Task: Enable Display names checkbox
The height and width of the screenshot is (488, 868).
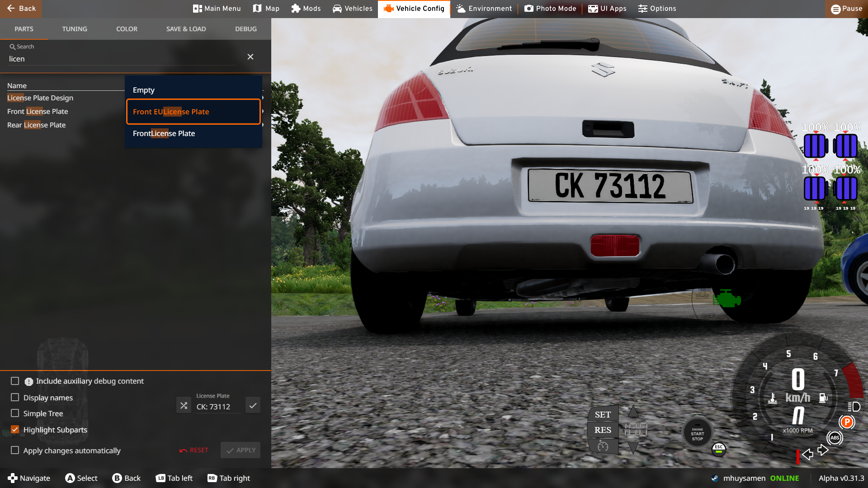Action: (x=15, y=397)
